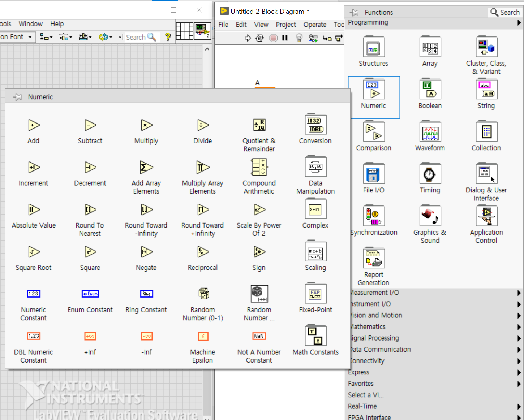The width and height of the screenshot is (524, 420).
Task: Choose Round To Nearest function
Action: [90, 210]
